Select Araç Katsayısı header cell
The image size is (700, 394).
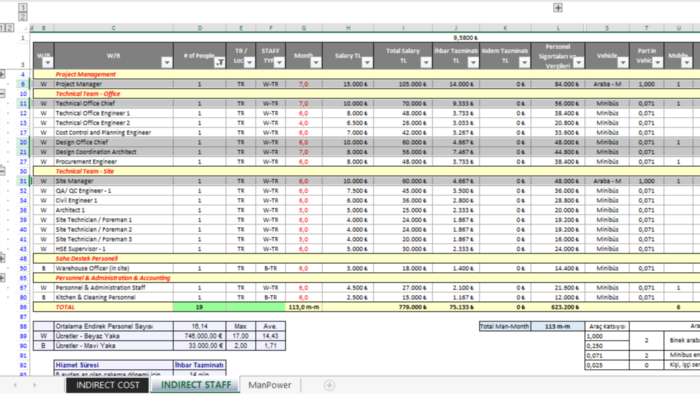click(607, 326)
